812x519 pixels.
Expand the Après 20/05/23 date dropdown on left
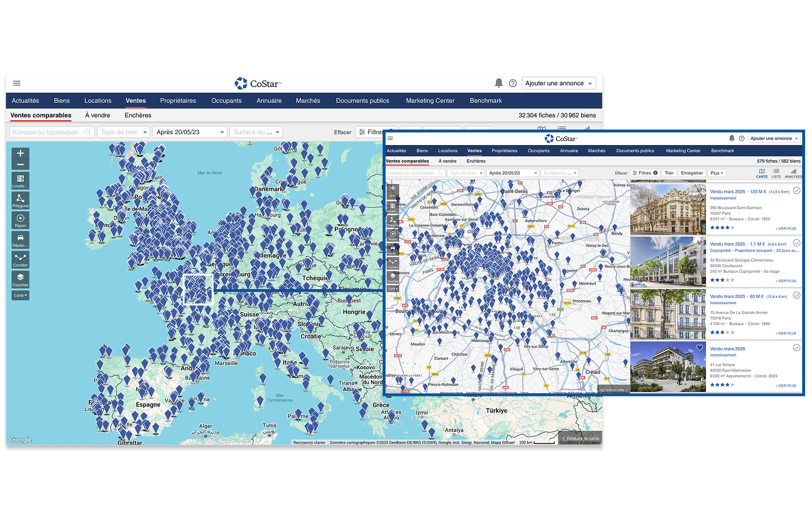[189, 132]
